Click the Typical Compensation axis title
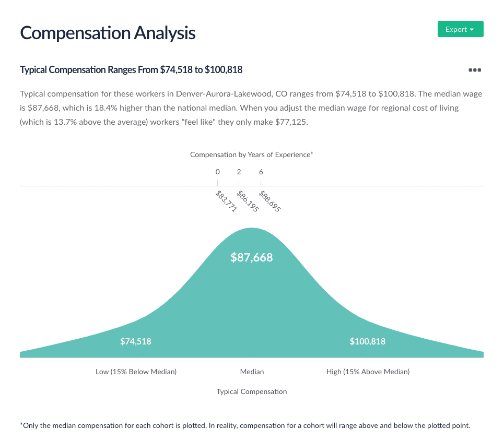This screenshot has width=504, height=441. click(x=252, y=391)
